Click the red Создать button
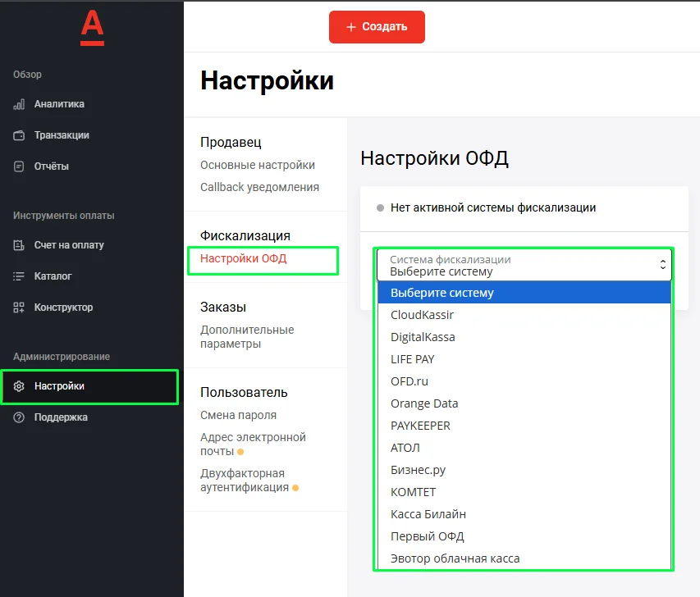Image resolution: width=700 pixels, height=597 pixels. pyautogui.click(x=377, y=27)
